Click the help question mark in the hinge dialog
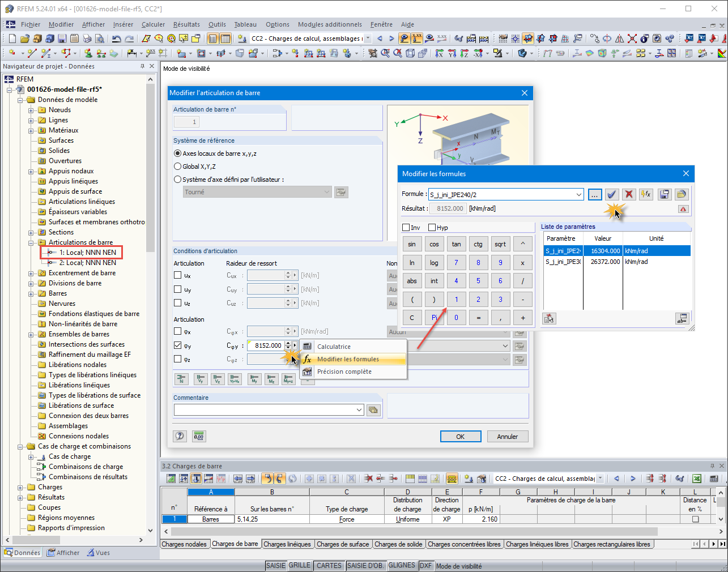The width and height of the screenshot is (728, 572). (180, 436)
